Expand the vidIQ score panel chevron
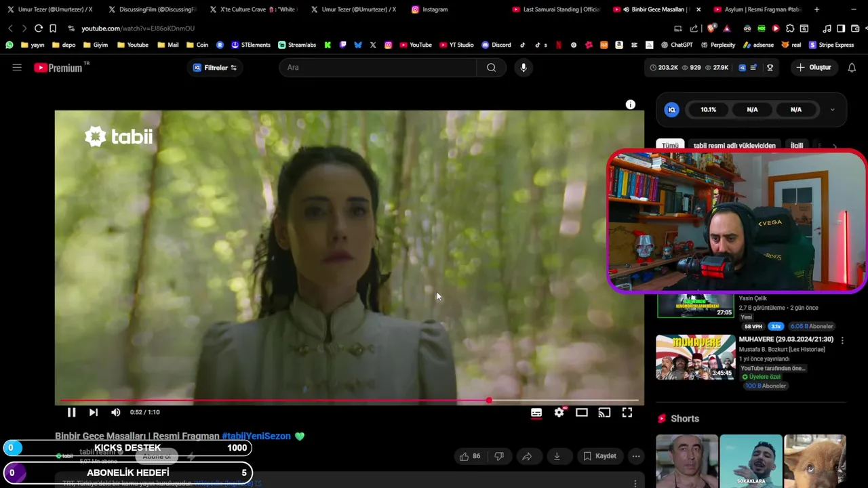The height and width of the screenshot is (488, 868). point(832,110)
